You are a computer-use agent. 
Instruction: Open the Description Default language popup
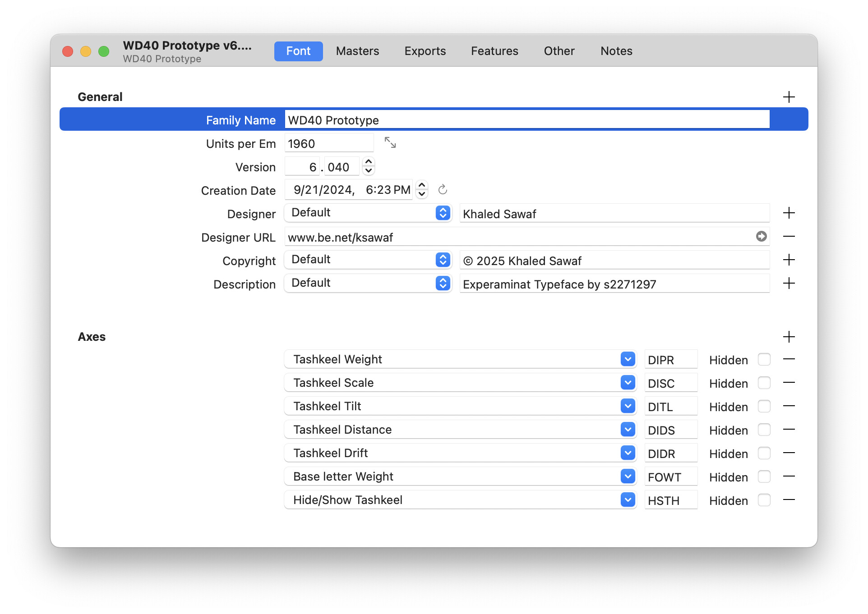click(368, 283)
